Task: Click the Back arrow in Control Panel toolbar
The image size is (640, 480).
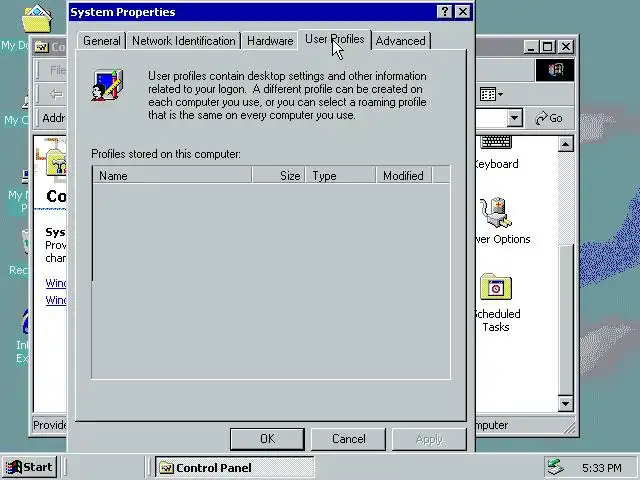Action: pos(56,94)
